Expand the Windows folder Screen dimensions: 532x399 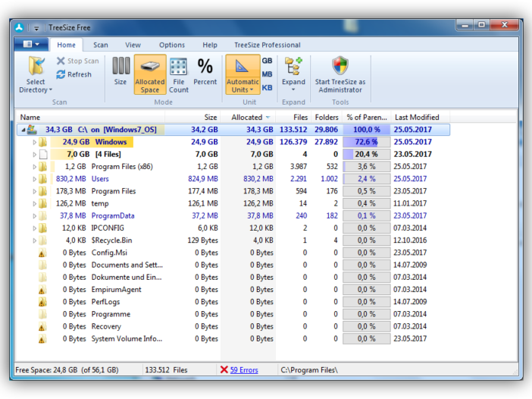click(34, 143)
